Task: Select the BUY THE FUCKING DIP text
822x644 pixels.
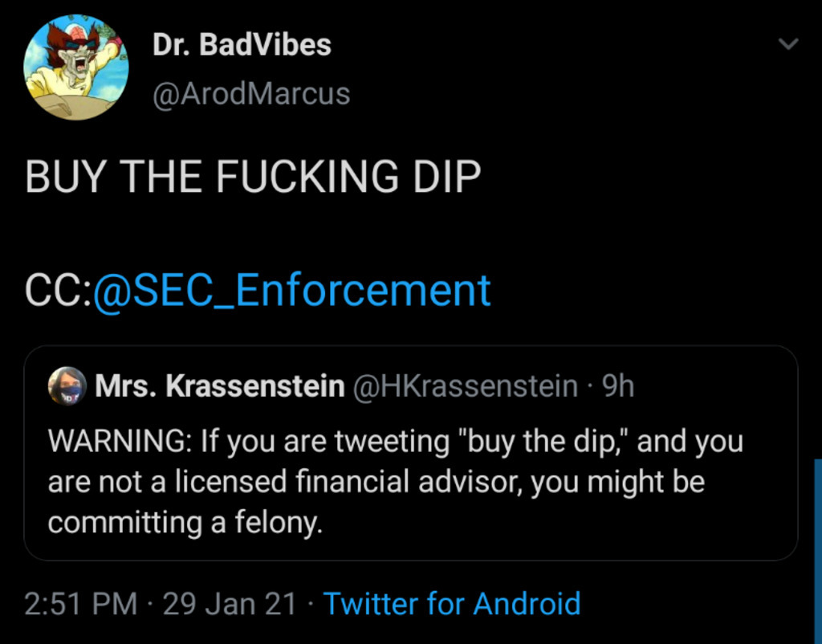Action: pos(253,177)
